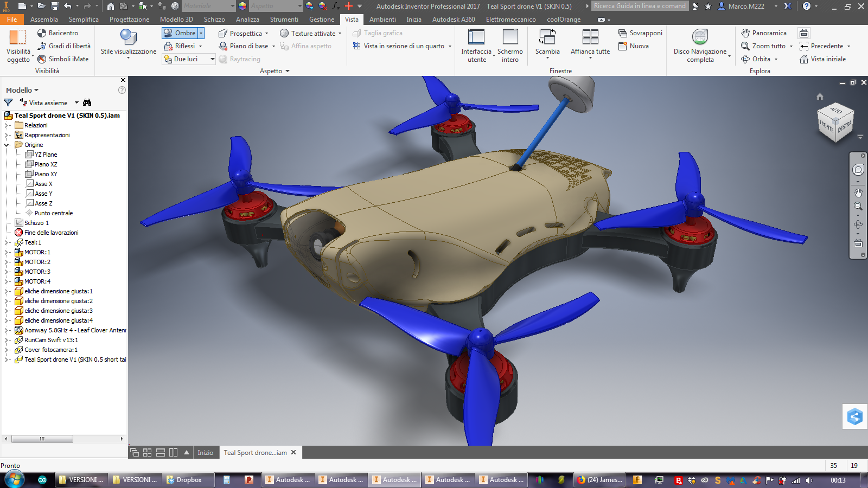
Task: Switch to the Inizio document tab
Action: (x=205, y=453)
